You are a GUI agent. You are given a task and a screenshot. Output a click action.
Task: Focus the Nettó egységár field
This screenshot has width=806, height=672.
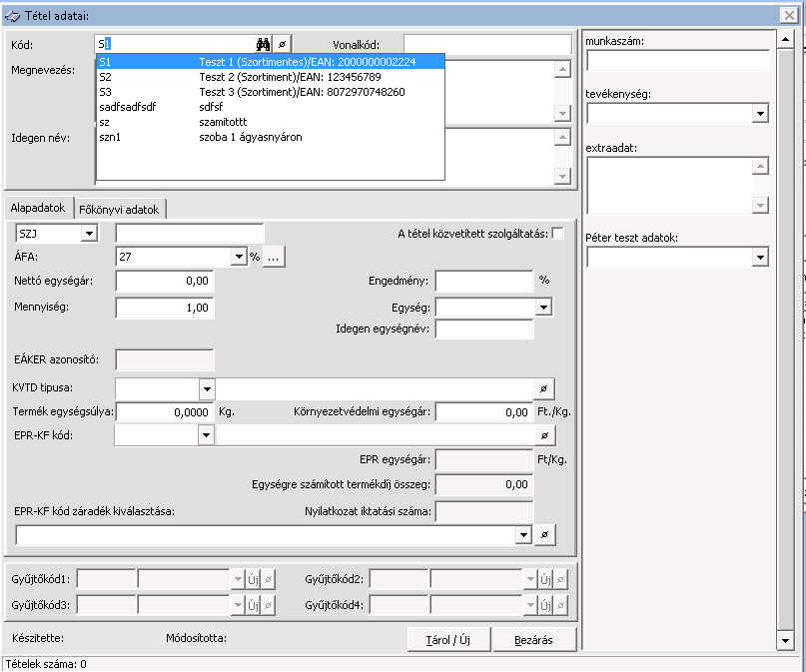tap(165, 281)
